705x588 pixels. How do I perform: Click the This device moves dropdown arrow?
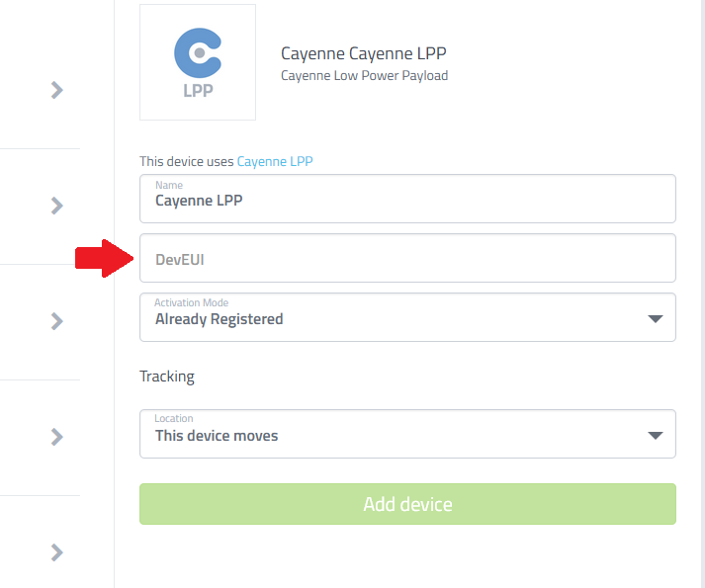(656, 435)
